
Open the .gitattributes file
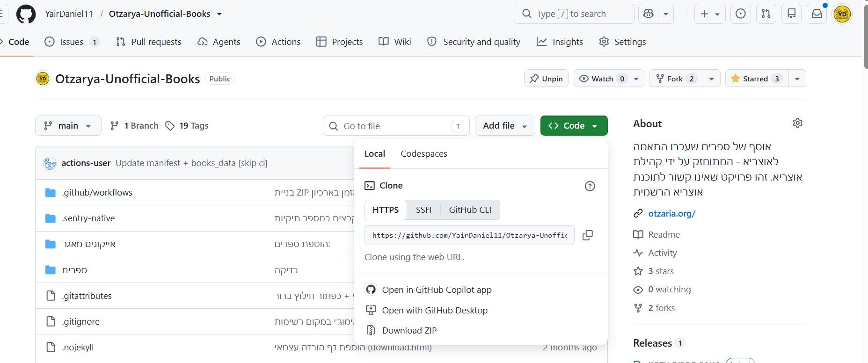pos(87,296)
